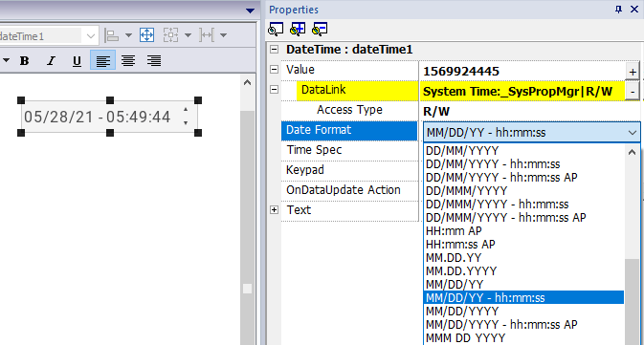Click the plus button beside Value

633,72
